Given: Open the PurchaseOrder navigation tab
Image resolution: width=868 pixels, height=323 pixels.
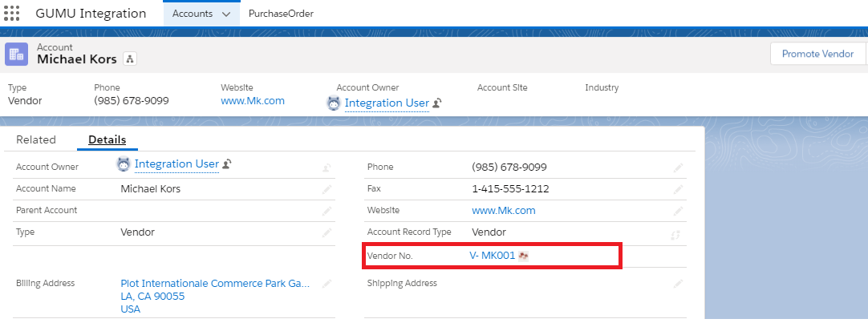Looking at the screenshot, I should coord(282,14).
